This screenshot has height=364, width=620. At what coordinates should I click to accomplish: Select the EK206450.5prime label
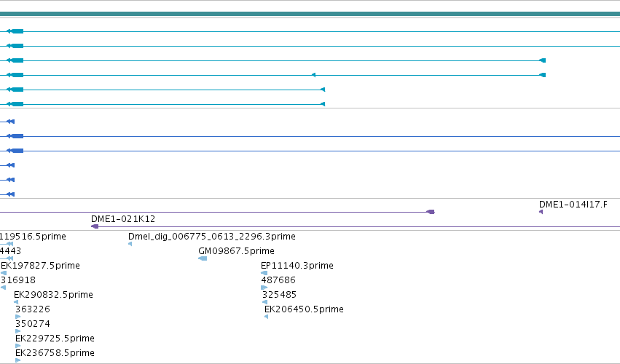(x=304, y=309)
